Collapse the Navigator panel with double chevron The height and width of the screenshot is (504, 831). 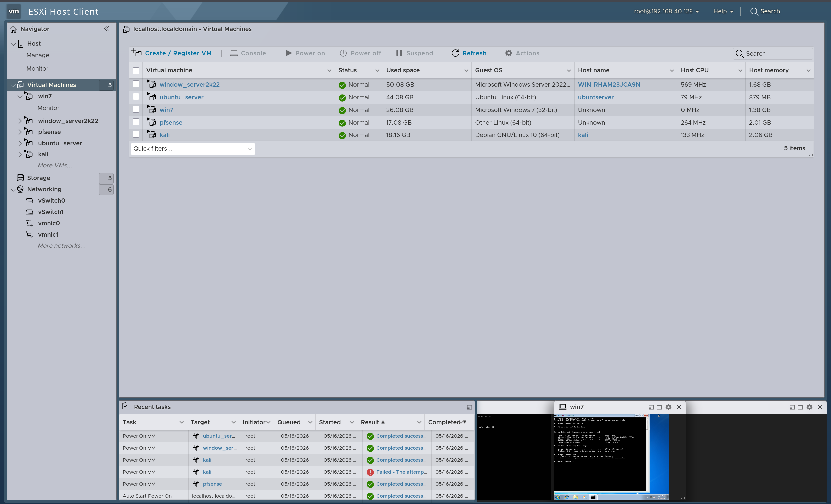tap(107, 29)
